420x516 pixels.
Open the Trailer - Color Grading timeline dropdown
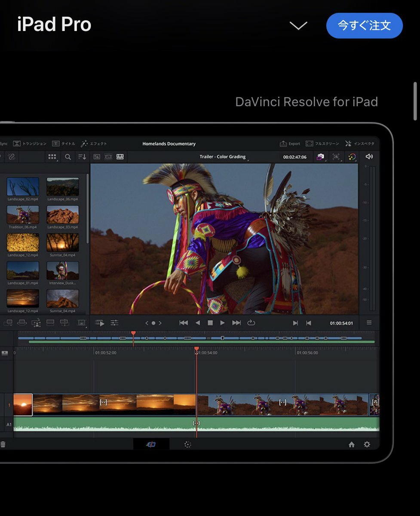pyautogui.click(x=224, y=157)
